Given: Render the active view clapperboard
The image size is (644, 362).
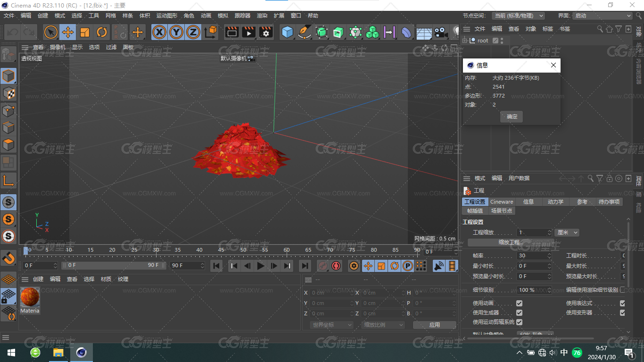Looking at the screenshot, I should click(231, 32).
